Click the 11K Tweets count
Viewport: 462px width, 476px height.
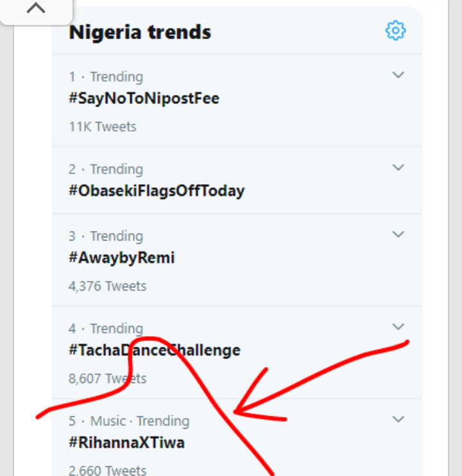pyautogui.click(x=103, y=126)
